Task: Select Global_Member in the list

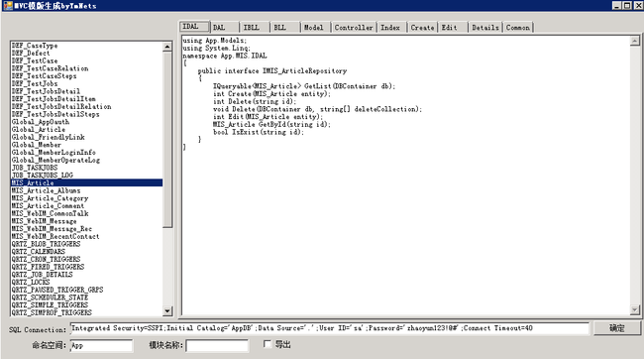Action: pyautogui.click(x=86, y=145)
